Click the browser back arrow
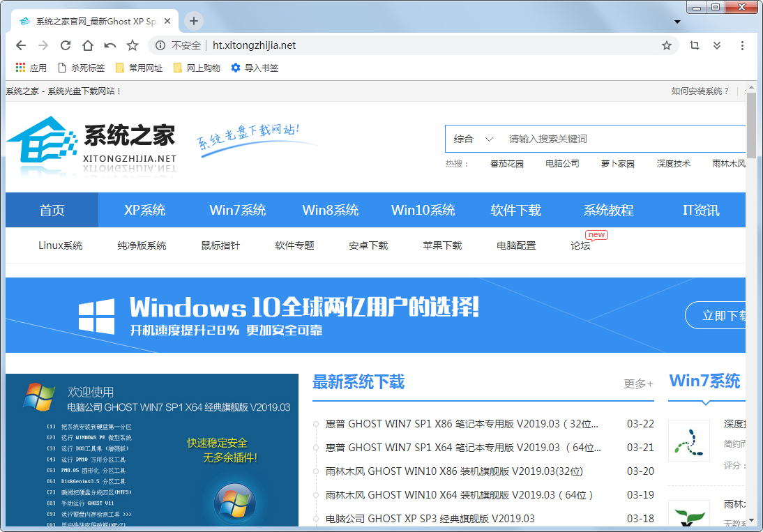 21,45
